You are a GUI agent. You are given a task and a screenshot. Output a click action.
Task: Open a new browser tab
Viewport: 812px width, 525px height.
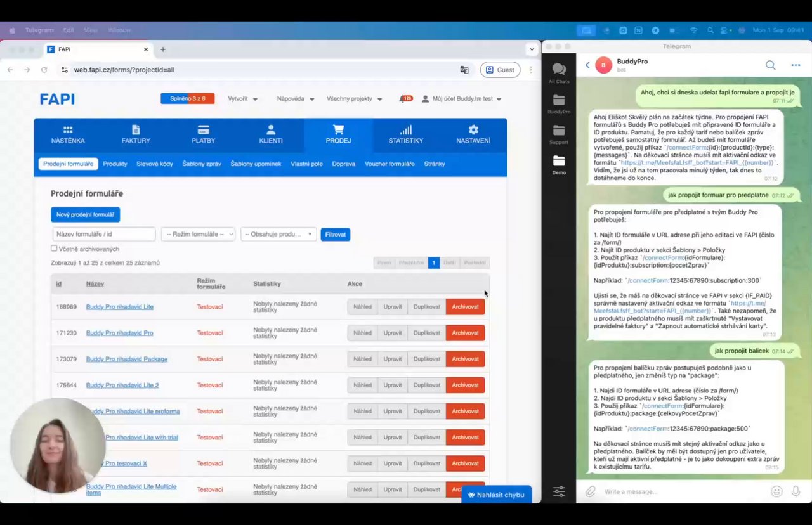point(163,49)
